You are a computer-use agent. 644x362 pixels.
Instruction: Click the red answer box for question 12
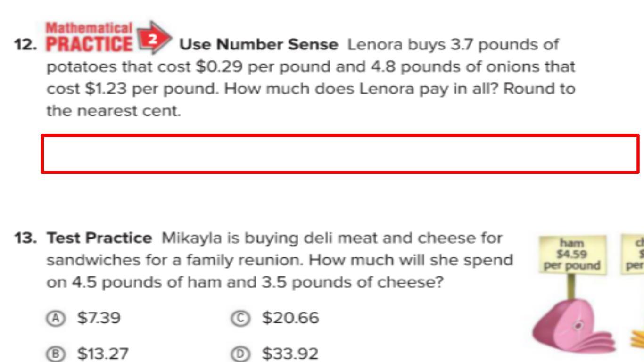pos(340,154)
